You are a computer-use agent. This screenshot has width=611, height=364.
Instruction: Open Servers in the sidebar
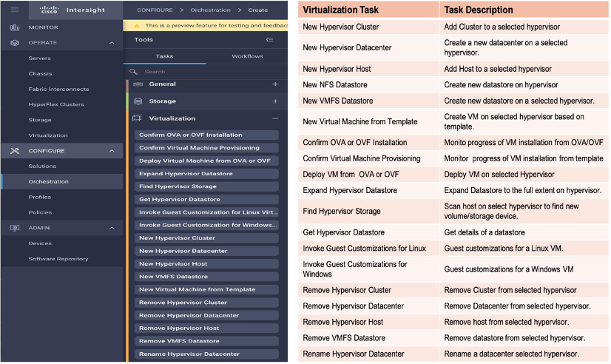[x=39, y=58]
